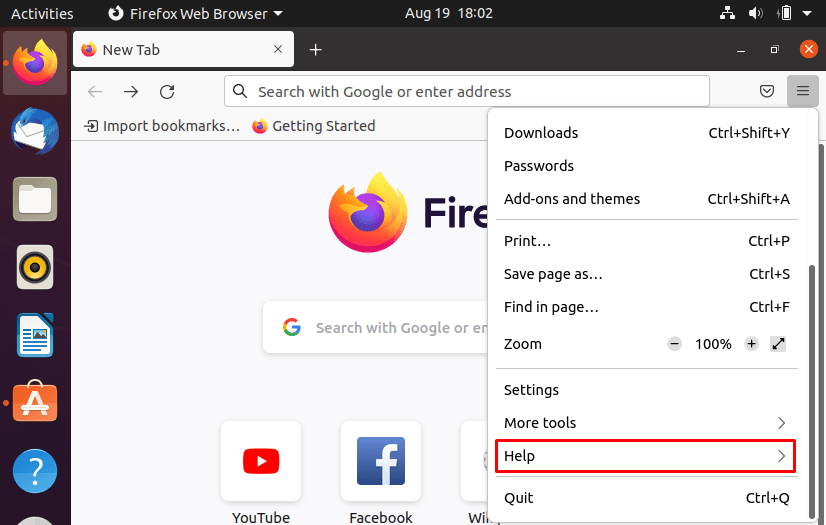Open Settings from the menu
Screen dimensions: 826x525
pyautogui.click(x=646, y=390)
